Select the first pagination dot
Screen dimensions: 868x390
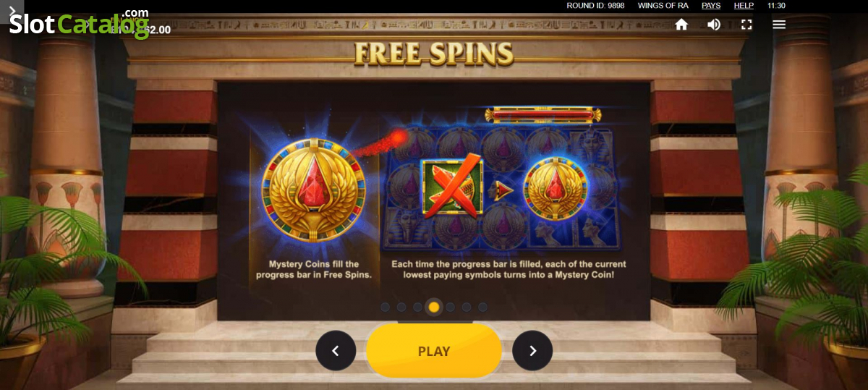coord(385,307)
